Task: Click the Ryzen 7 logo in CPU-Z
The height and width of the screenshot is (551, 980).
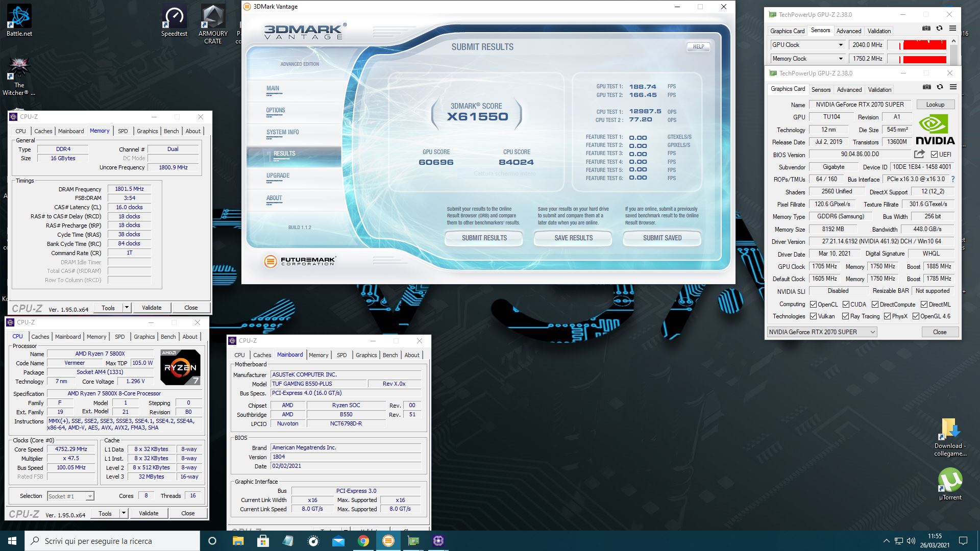Action: click(180, 367)
